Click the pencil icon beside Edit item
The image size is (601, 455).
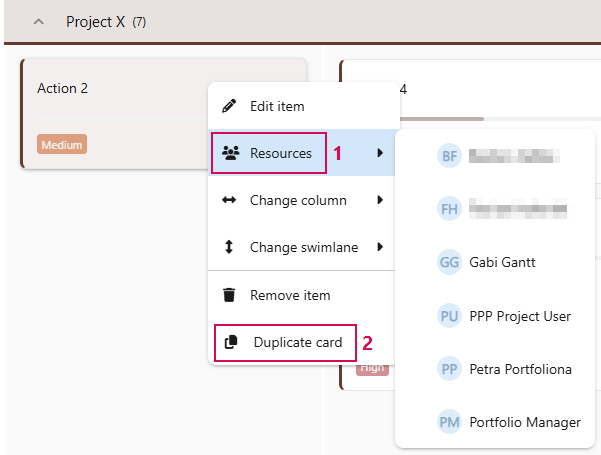pyautogui.click(x=229, y=106)
